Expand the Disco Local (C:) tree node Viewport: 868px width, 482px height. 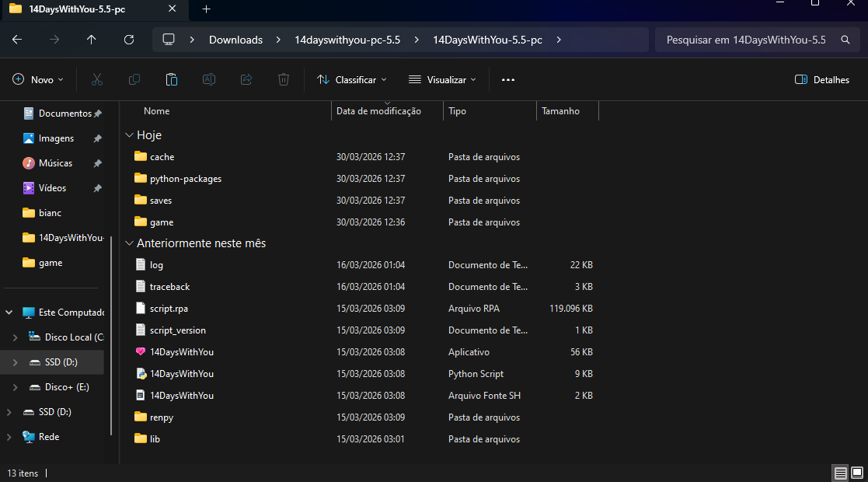(x=15, y=337)
